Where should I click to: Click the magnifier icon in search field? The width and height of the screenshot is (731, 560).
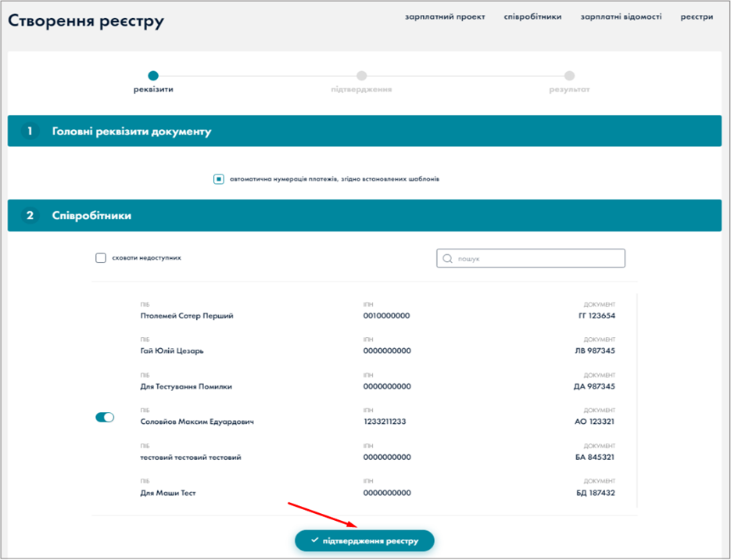tap(447, 258)
